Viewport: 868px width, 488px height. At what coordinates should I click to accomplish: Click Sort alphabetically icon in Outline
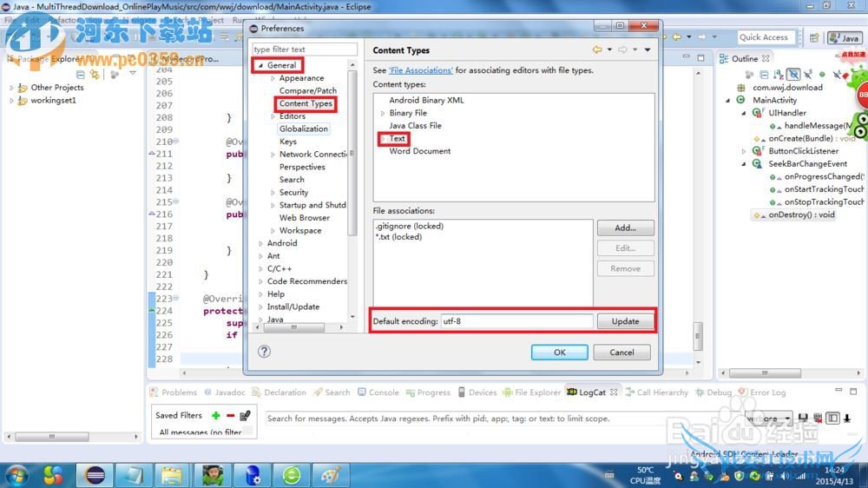point(777,75)
